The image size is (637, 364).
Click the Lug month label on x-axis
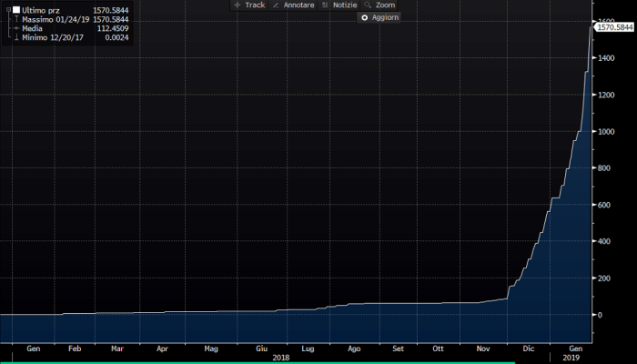pyautogui.click(x=308, y=349)
